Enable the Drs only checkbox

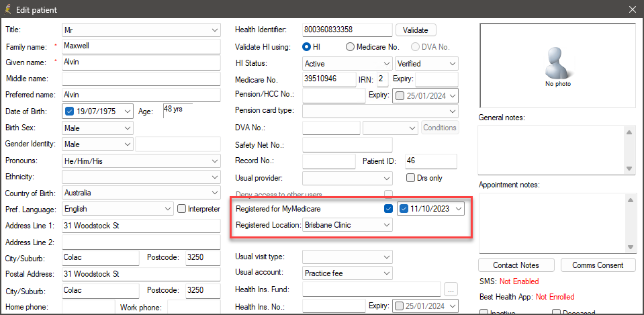[411, 178]
